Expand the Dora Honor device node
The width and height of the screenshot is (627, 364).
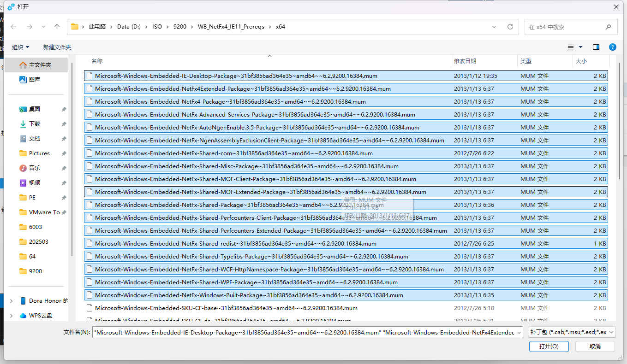(11, 301)
